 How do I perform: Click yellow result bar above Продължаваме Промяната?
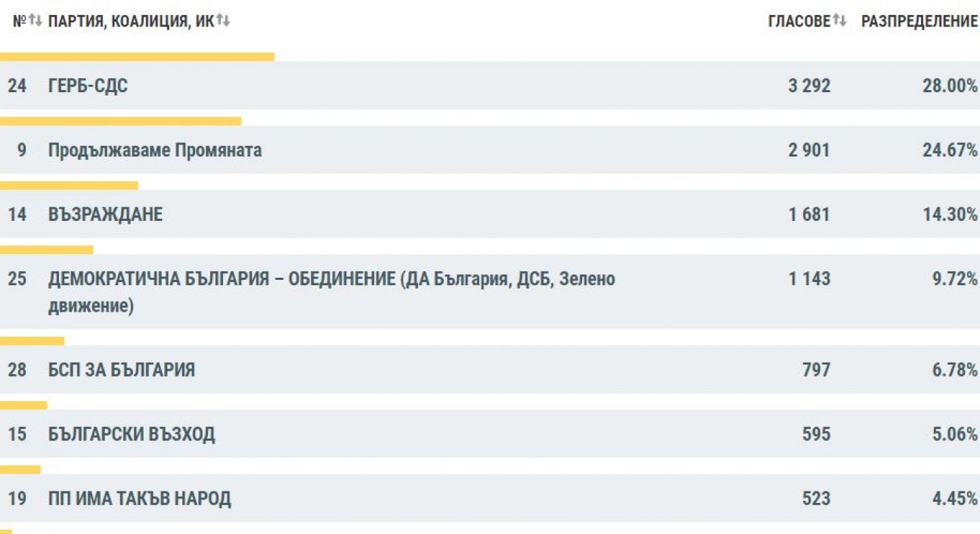pos(121,121)
